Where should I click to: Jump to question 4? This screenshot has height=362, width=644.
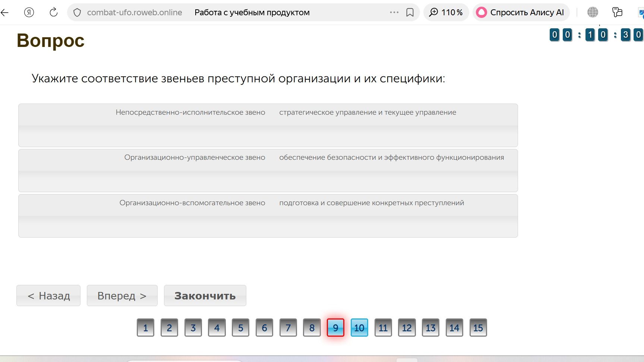click(x=217, y=328)
